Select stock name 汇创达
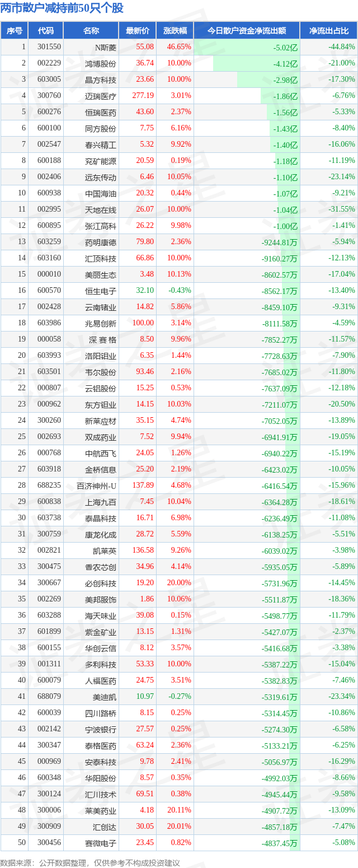This screenshot has width=358, height=868. coord(105,827)
